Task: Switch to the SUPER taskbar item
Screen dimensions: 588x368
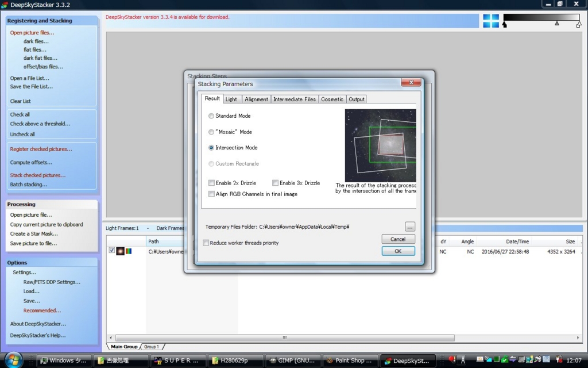Action: 179,361
